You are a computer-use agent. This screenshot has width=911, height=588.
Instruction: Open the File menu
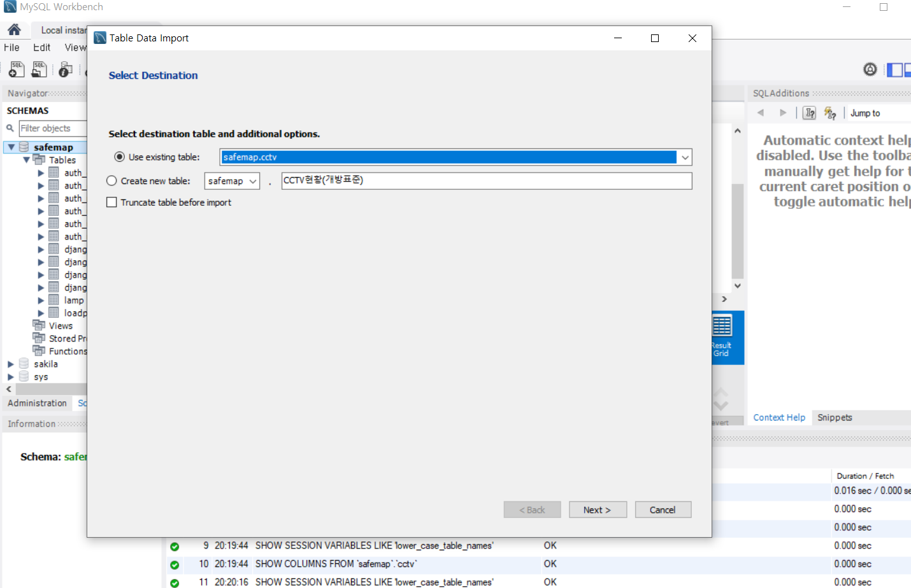tap(11, 47)
